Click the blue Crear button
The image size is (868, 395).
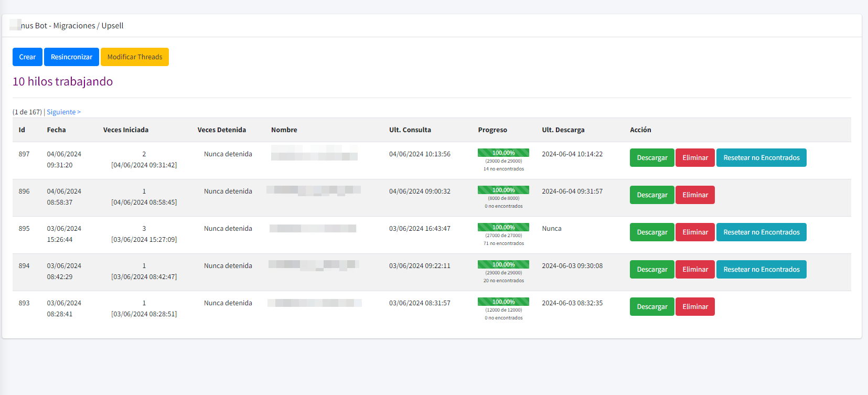pos(27,57)
